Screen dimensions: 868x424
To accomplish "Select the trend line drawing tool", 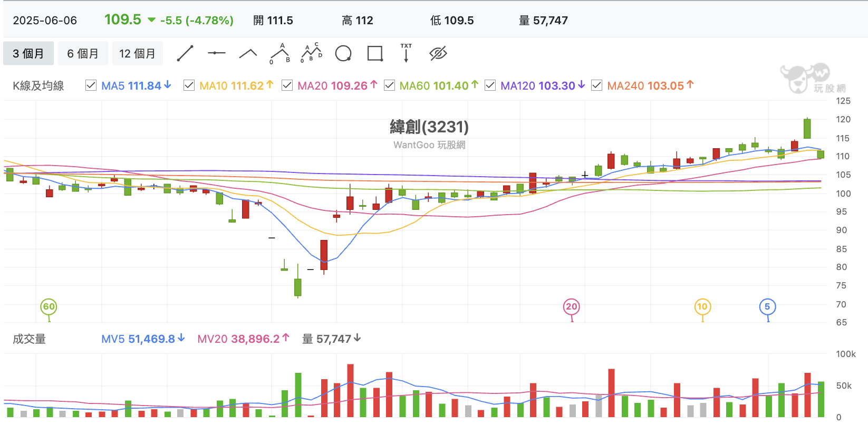I will click(185, 53).
